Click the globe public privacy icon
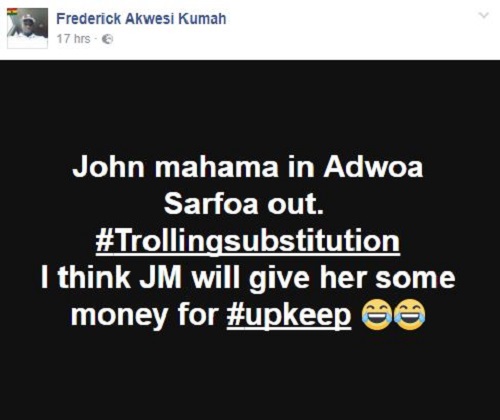500x420 pixels. pyautogui.click(x=107, y=39)
